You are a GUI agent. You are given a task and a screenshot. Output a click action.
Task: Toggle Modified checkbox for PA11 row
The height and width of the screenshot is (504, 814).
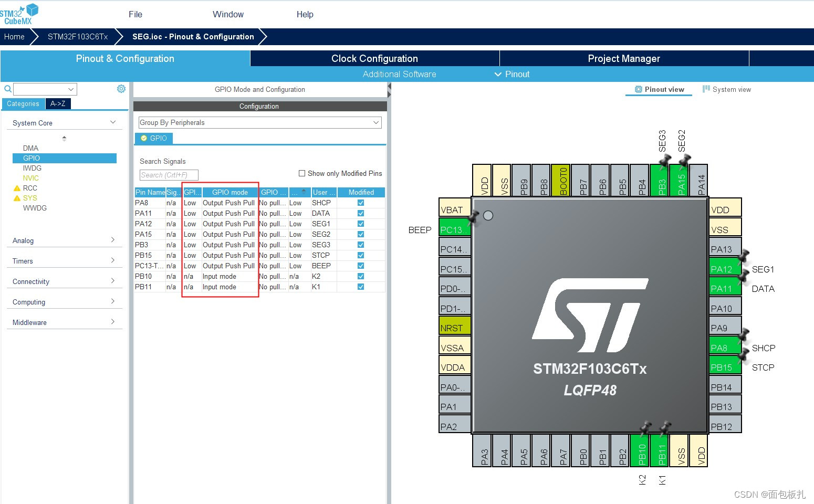click(x=361, y=213)
